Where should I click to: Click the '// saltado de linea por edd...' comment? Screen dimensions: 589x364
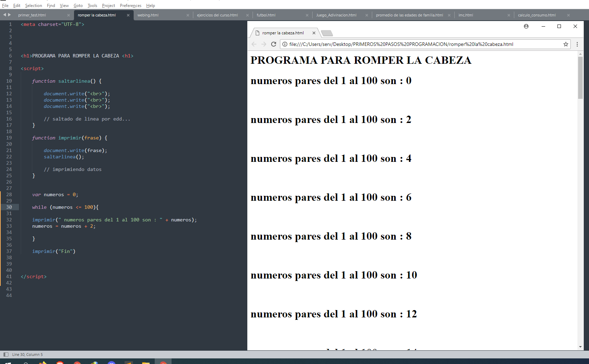pos(87,119)
